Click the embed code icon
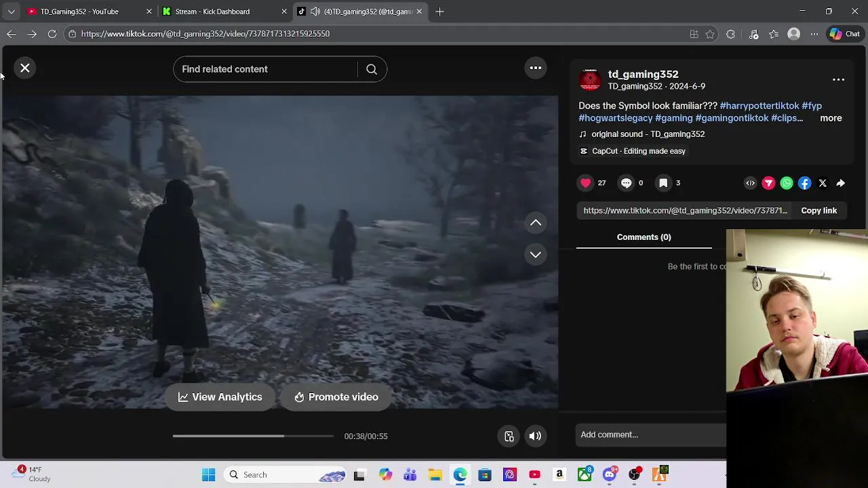 pyautogui.click(x=750, y=183)
